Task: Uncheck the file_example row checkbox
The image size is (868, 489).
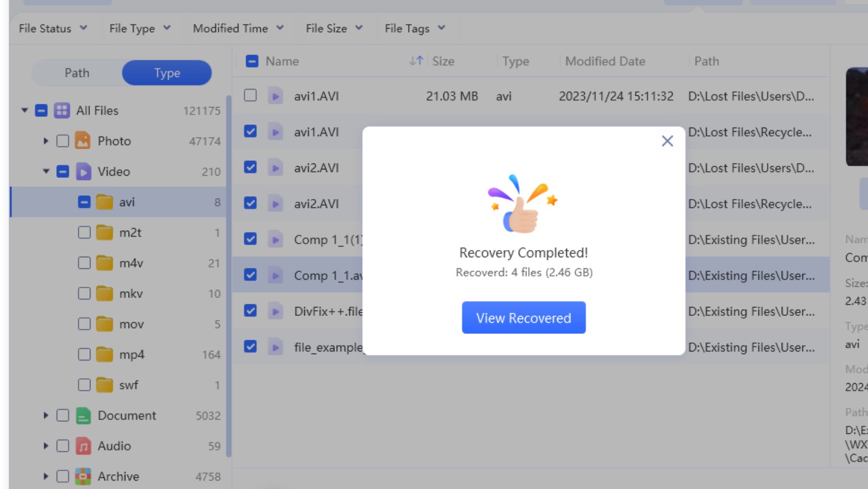Action: (x=250, y=347)
